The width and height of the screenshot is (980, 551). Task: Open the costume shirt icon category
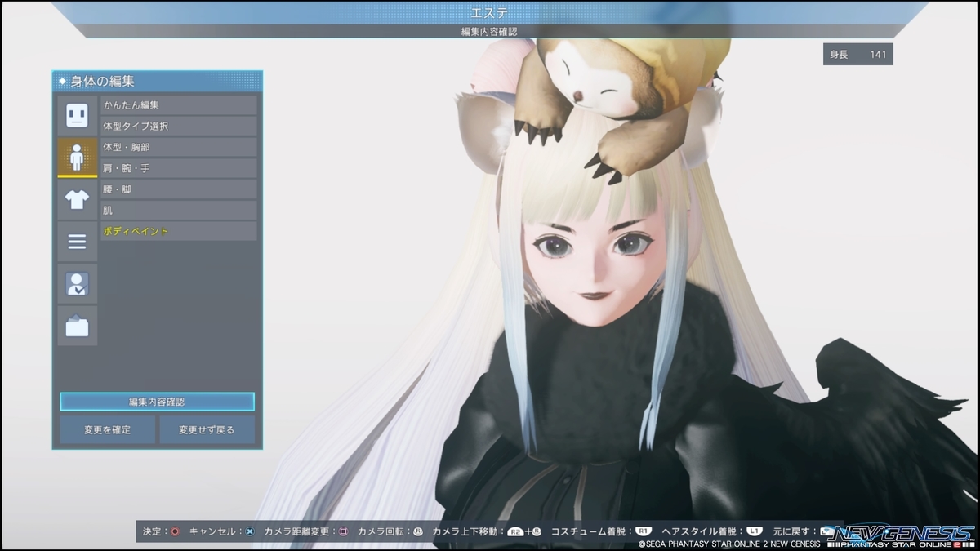click(77, 200)
